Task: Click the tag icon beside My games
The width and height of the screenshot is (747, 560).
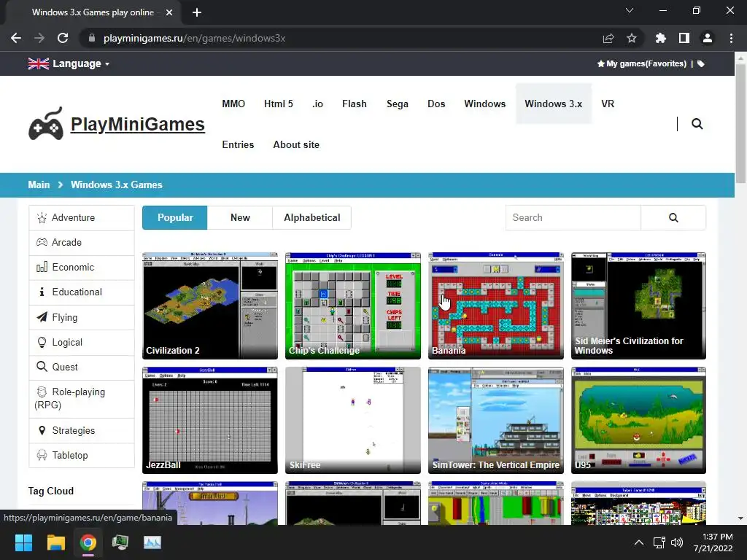Action: tap(701, 64)
